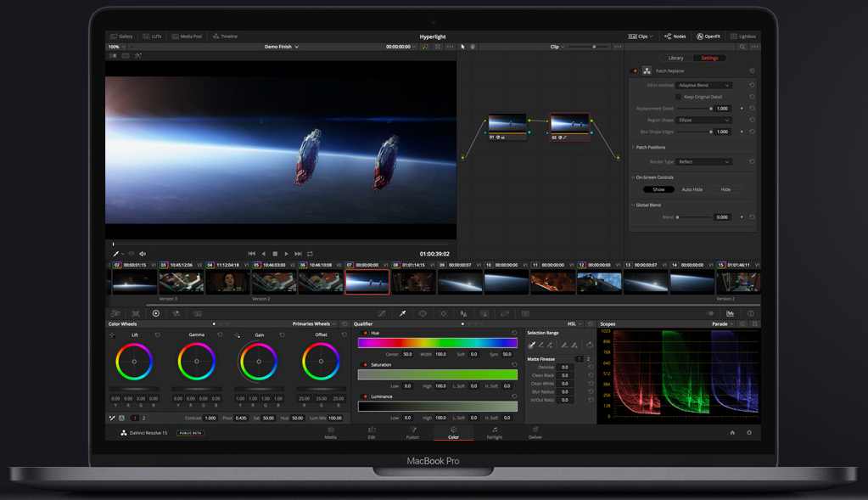Open project home icon at bottom right
The image size is (868, 500).
732,433
